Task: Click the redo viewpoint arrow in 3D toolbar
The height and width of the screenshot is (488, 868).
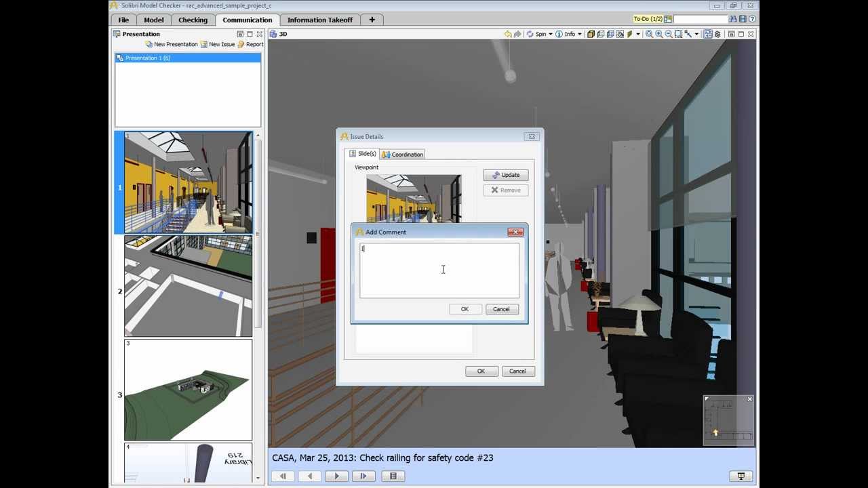Action: coord(517,34)
